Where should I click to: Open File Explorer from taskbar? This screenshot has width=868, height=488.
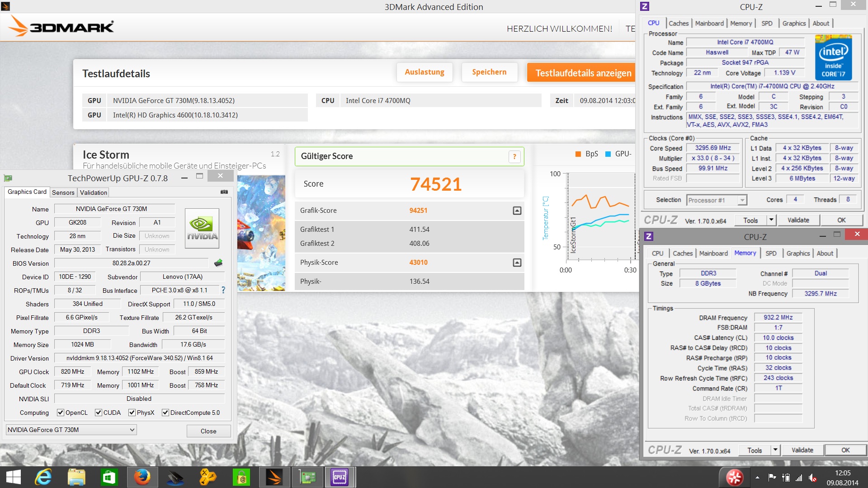point(76,477)
